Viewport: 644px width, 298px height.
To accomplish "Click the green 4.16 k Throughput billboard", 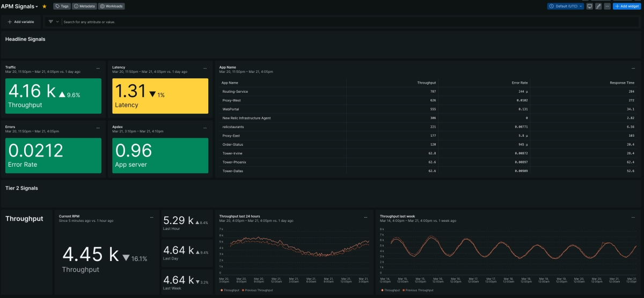I will [53, 96].
